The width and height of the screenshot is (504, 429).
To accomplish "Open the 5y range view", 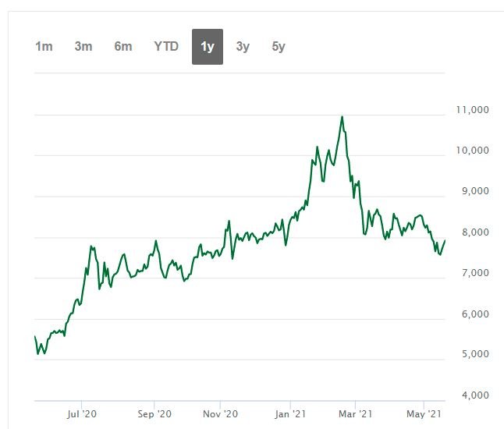I will pos(279,47).
